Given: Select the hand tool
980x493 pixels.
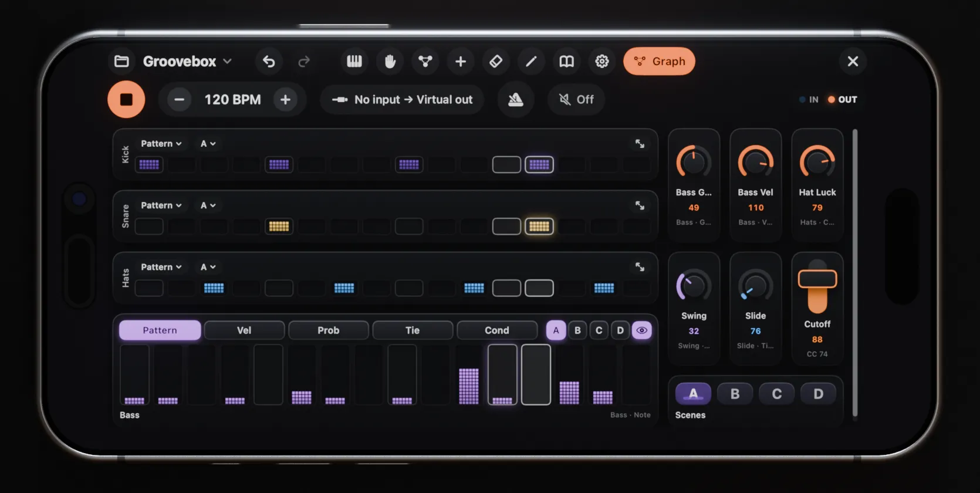Looking at the screenshot, I should [390, 61].
